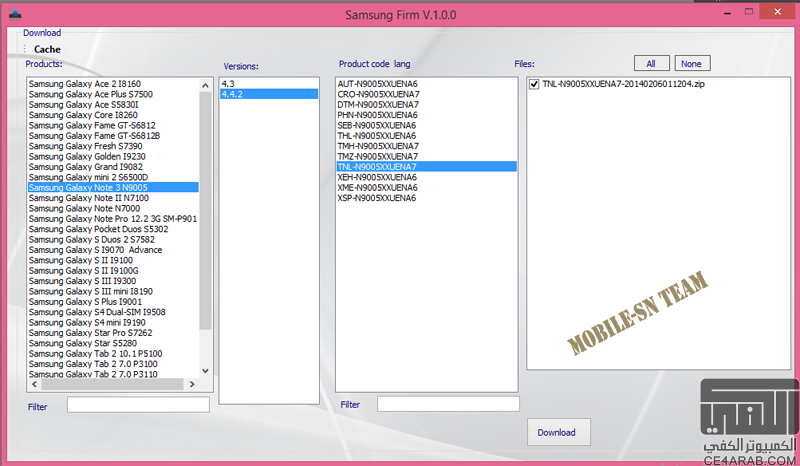Screen dimensions: 800x466
Task: Select Samsung Galaxy Ace 2 I8160
Action: (x=113, y=84)
